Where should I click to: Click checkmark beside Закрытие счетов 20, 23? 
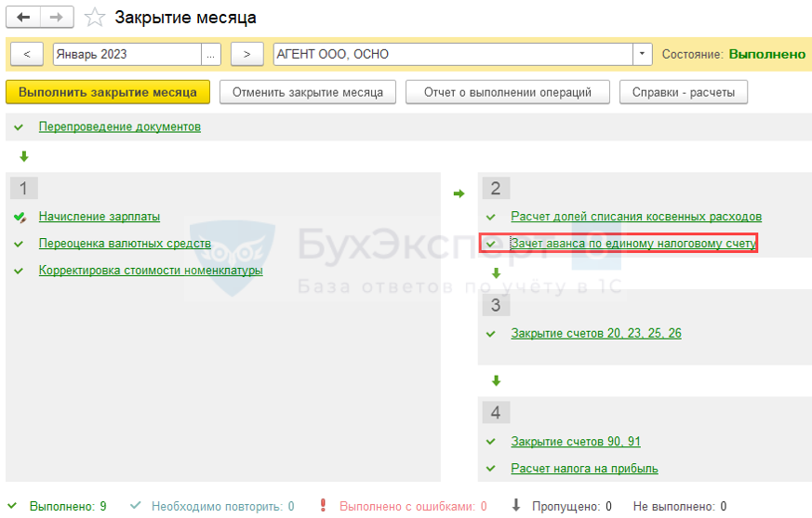(x=491, y=334)
